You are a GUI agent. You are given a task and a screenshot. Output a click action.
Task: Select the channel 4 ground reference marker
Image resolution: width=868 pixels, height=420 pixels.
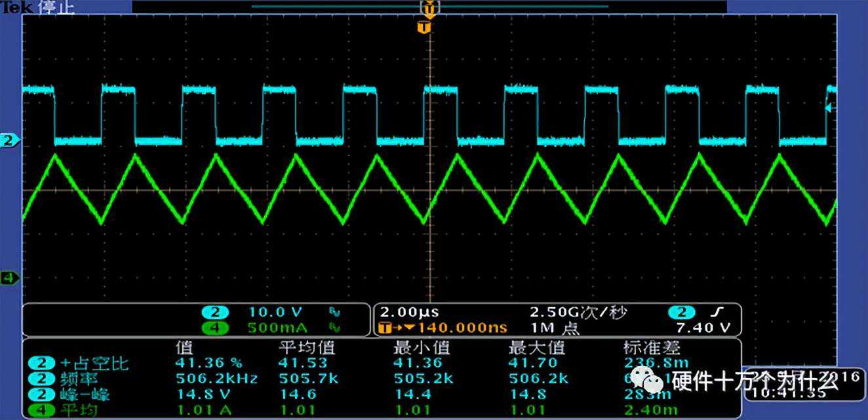[9, 278]
